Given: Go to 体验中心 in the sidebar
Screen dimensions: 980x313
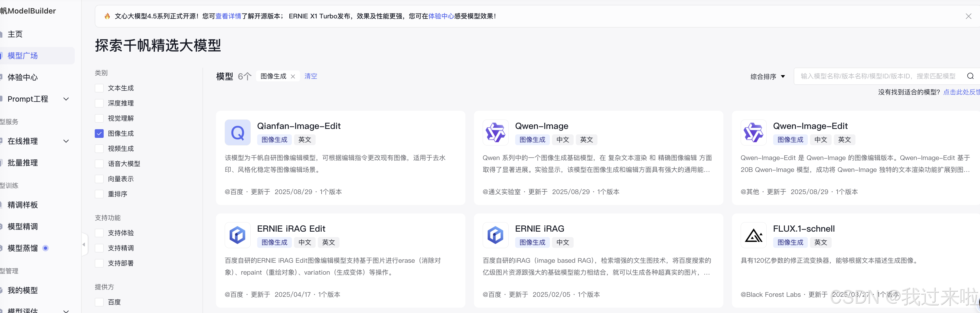Looking at the screenshot, I should coord(23,78).
